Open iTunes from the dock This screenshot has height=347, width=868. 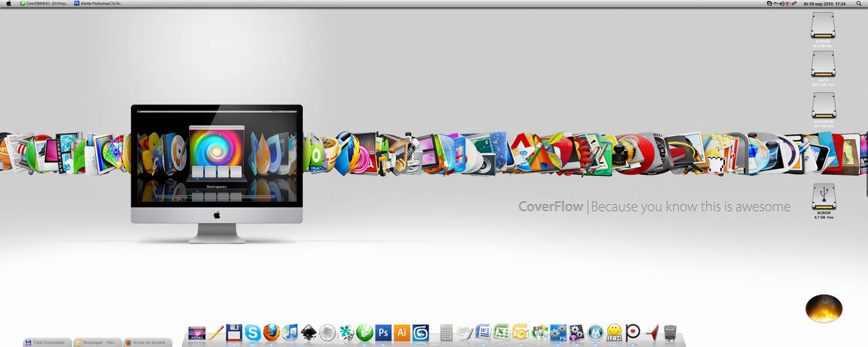coord(290,333)
